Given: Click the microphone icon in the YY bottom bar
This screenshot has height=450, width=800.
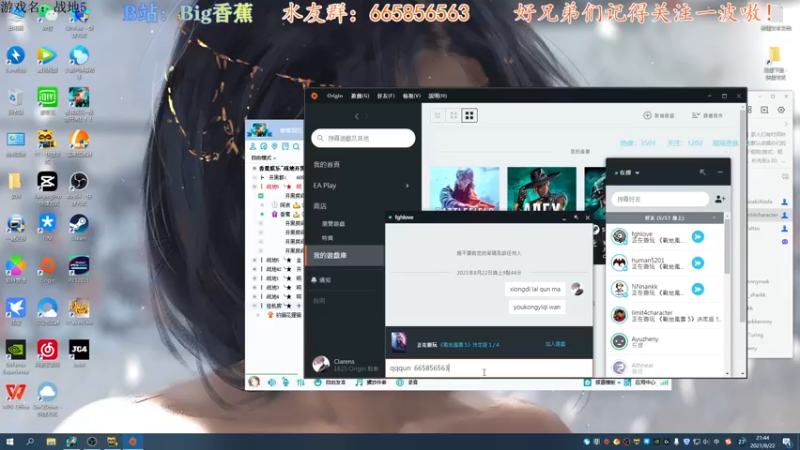Looking at the screenshot, I should [x=286, y=382].
